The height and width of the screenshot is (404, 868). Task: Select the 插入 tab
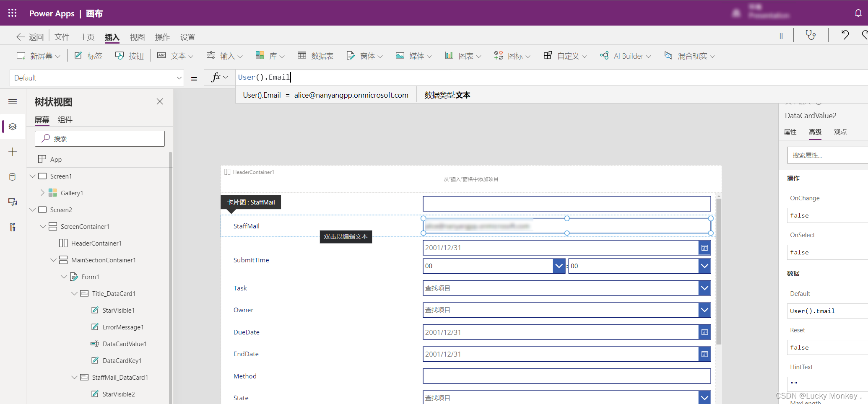pyautogui.click(x=112, y=37)
